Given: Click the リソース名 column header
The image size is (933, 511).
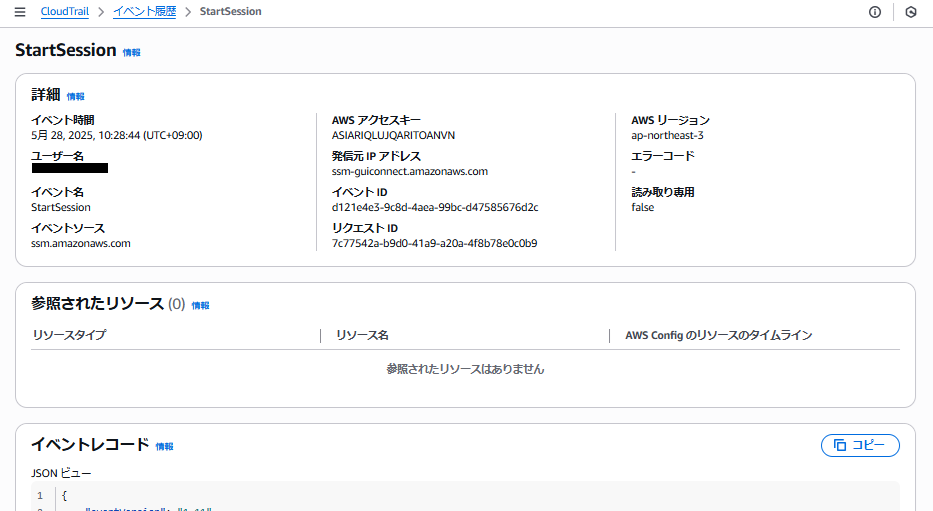Looking at the screenshot, I should (x=362, y=336).
